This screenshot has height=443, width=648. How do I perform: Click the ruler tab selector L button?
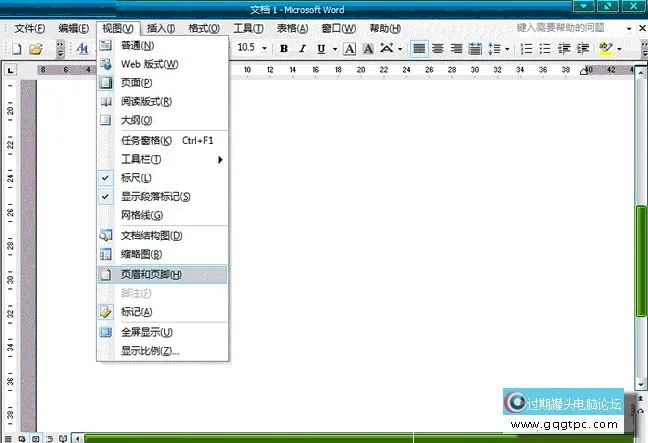10,70
